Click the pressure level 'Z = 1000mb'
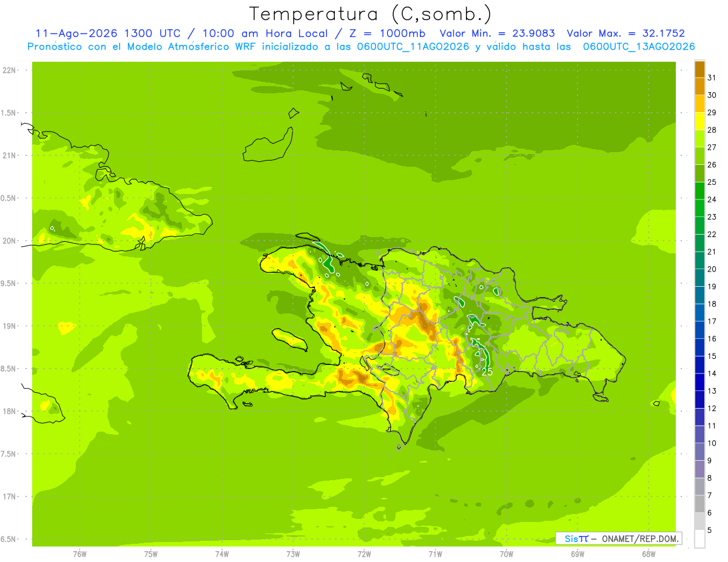The image size is (728, 562). click(x=386, y=33)
